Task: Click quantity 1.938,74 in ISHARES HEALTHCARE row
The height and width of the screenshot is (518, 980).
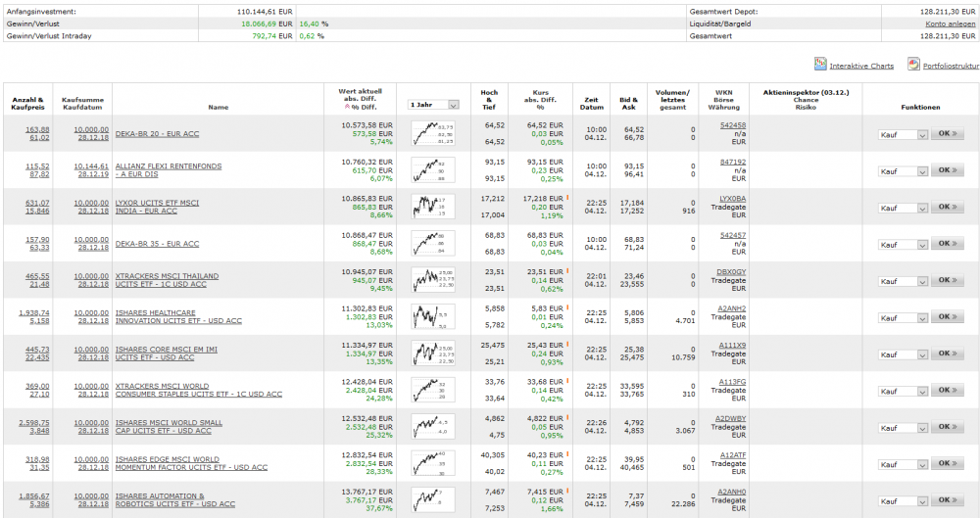Action: coord(33,312)
